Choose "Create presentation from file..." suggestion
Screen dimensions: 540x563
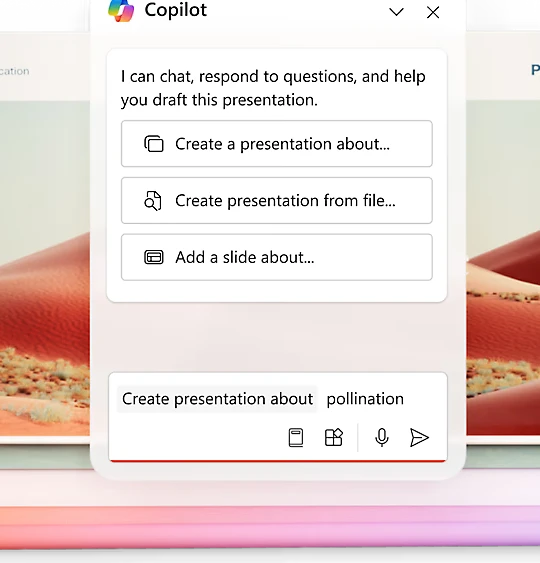coord(276,200)
